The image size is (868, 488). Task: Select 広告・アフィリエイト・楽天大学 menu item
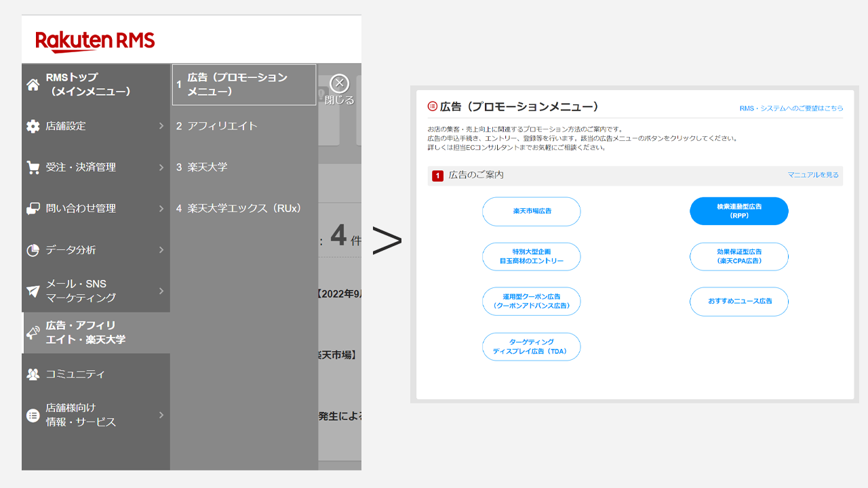(x=96, y=333)
